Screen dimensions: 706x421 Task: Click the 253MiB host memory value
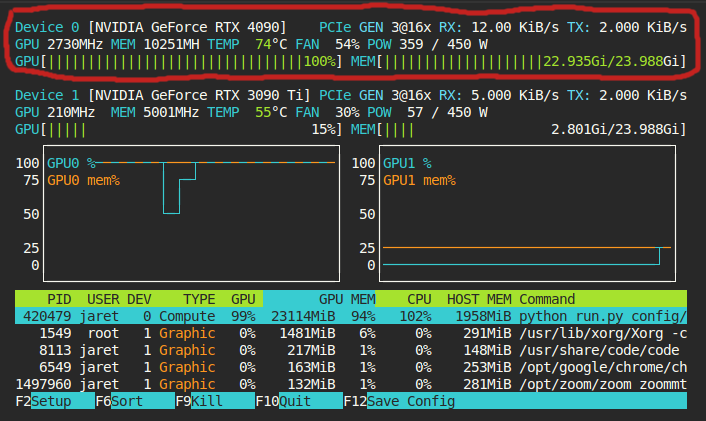tap(487, 367)
